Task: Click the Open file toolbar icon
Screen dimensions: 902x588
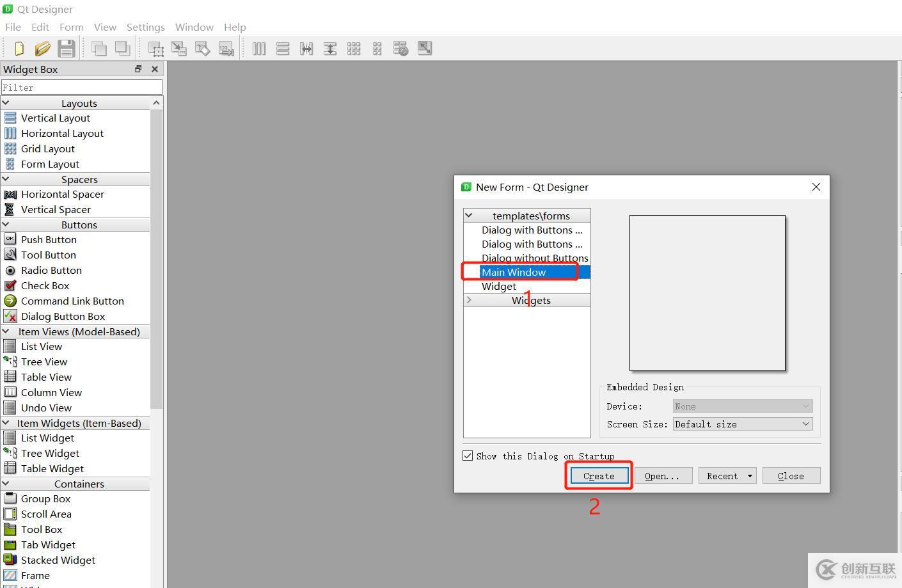Action: (x=42, y=49)
